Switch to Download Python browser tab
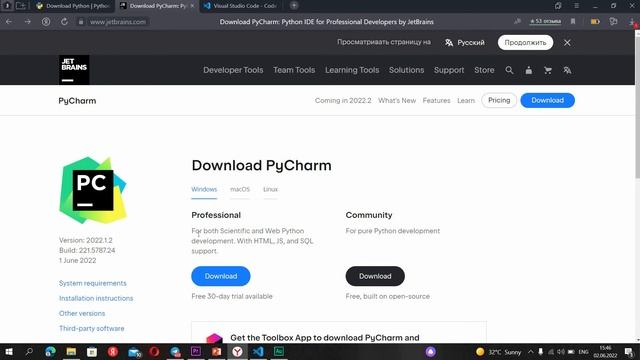Screen dimensions: 640x360 click(73, 6)
